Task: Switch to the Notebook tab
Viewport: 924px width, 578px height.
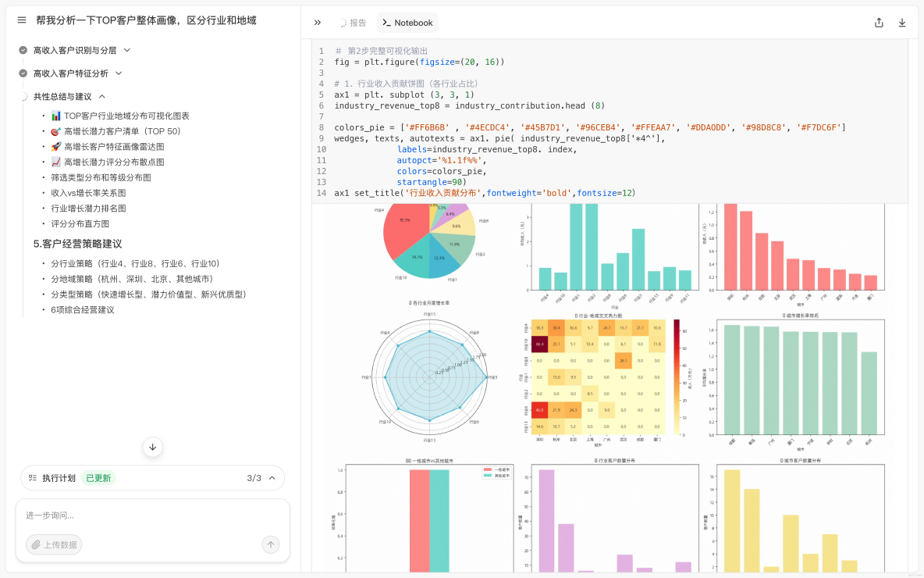Action: (x=407, y=23)
